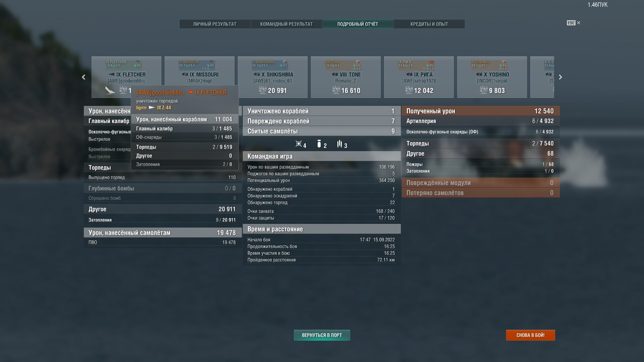Open the Кредиты и опыт tab
The image size is (644, 362).
coord(429,24)
